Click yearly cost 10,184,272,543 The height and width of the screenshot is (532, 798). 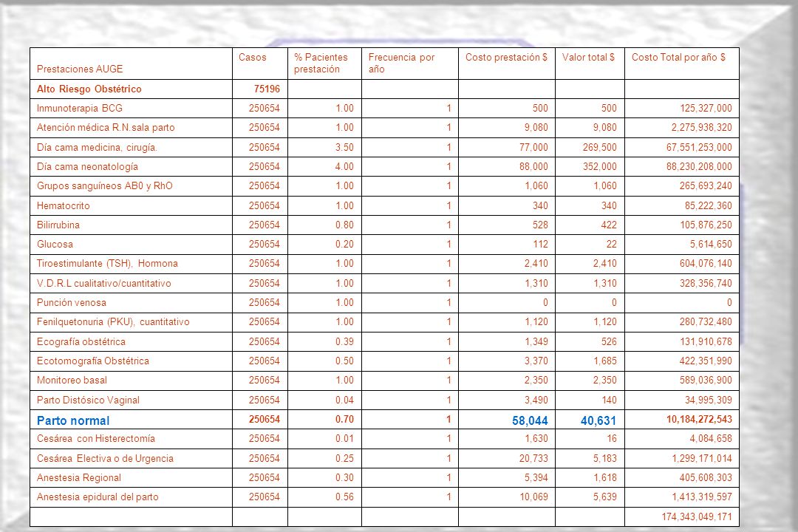(699, 419)
